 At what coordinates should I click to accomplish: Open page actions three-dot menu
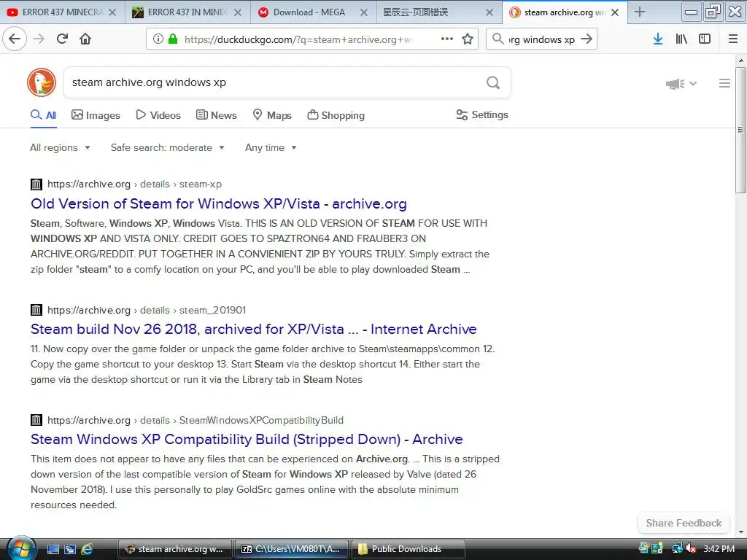point(447,39)
